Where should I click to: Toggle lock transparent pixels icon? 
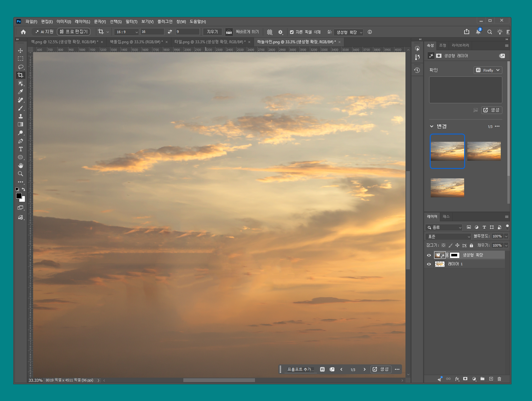click(x=443, y=245)
